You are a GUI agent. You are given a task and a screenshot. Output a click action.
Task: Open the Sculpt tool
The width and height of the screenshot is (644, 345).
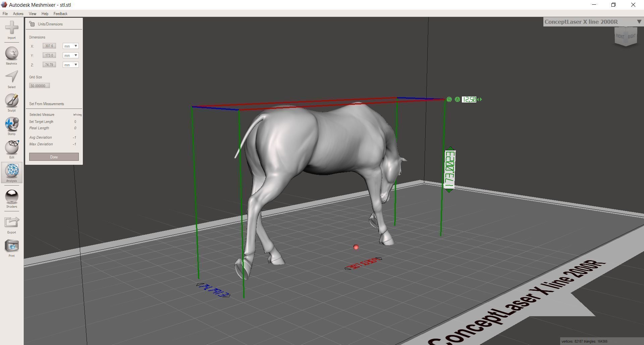[x=12, y=103]
